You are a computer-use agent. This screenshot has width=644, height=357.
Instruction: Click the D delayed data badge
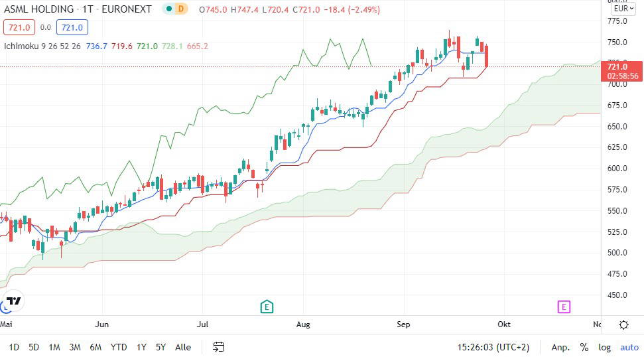[x=180, y=9]
